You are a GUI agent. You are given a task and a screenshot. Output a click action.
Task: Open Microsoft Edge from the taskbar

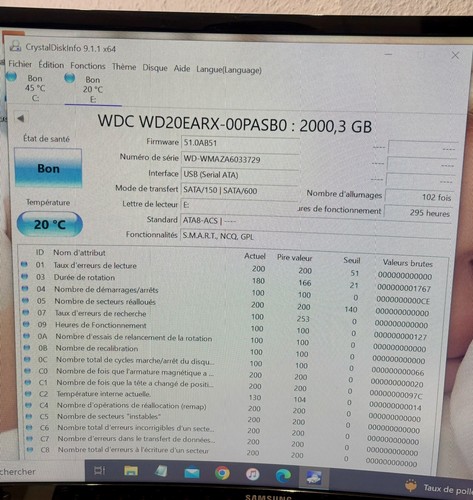pos(283,475)
